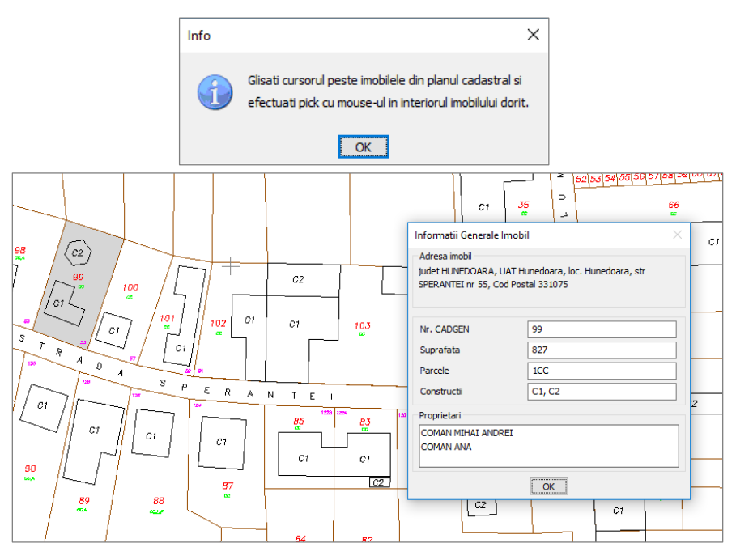Screen dimensions: 736x560
Task: Click the C1 building in parcel 101
Action: (181, 348)
